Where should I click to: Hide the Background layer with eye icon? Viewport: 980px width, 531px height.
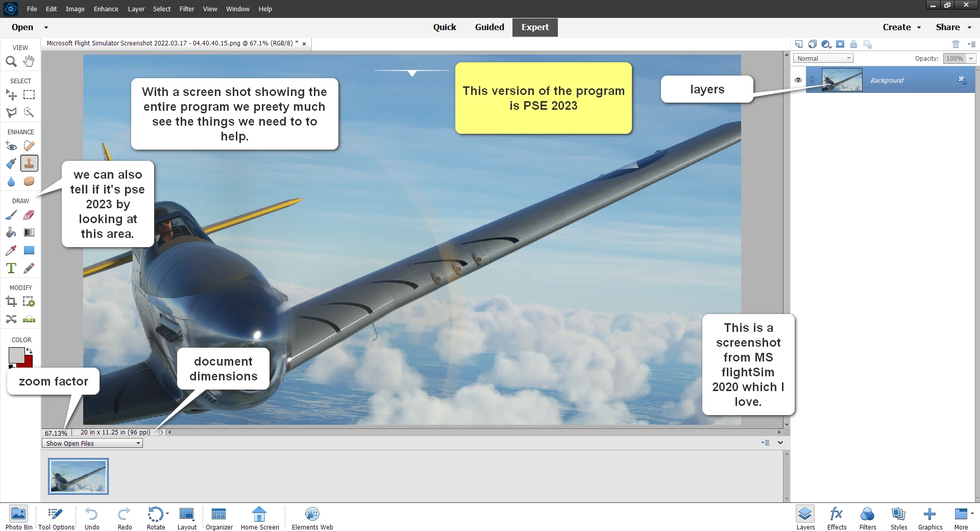[798, 80]
